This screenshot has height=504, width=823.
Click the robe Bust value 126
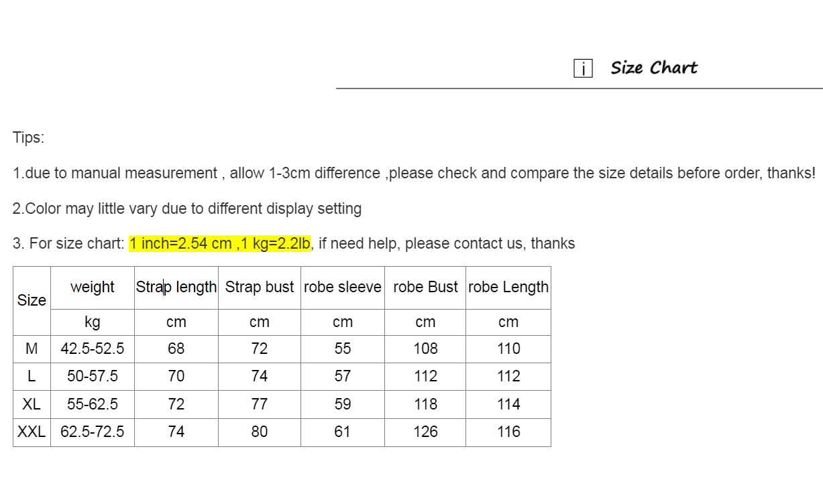pos(425,432)
